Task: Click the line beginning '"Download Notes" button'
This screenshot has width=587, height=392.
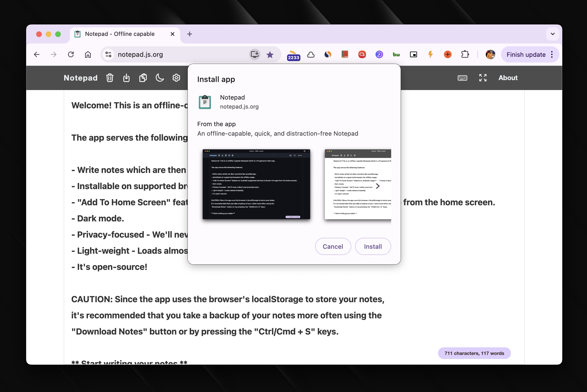Action: (205, 331)
